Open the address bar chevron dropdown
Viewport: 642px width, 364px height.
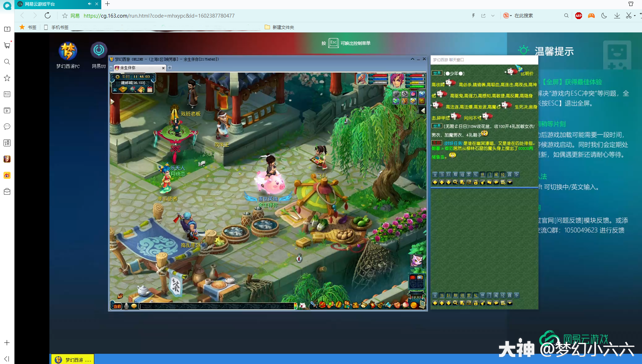pos(493,16)
